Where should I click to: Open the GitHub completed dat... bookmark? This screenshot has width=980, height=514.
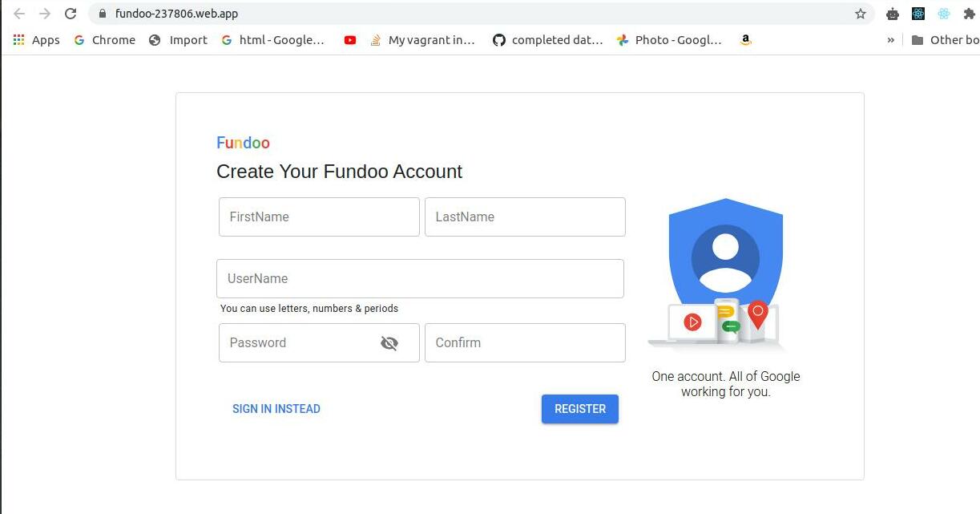[547, 40]
